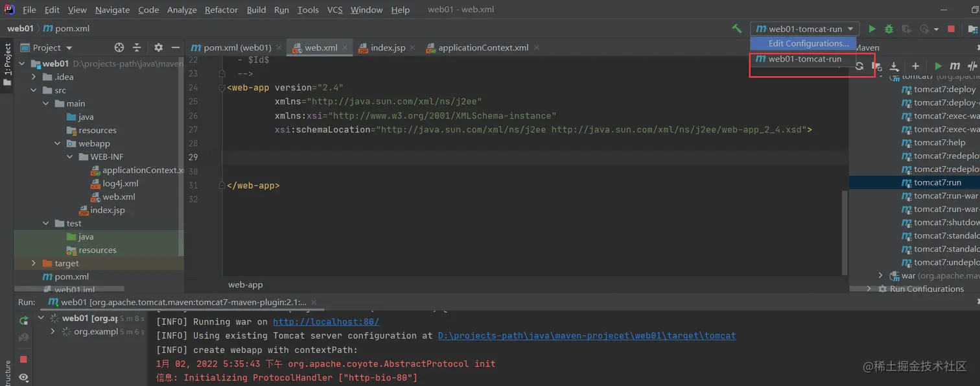Open the Project panel settings gear
Viewport: 980px width, 386px height.
(x=158, y=47)
